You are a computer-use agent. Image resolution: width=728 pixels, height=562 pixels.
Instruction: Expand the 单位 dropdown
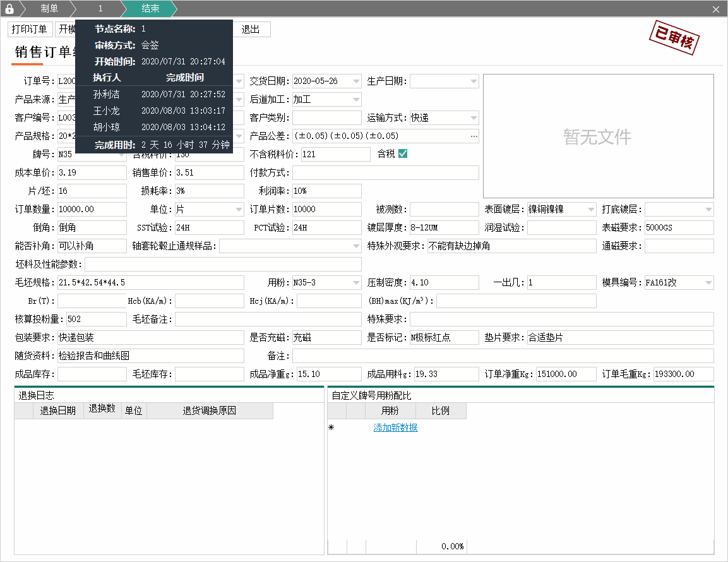point(239,210)
